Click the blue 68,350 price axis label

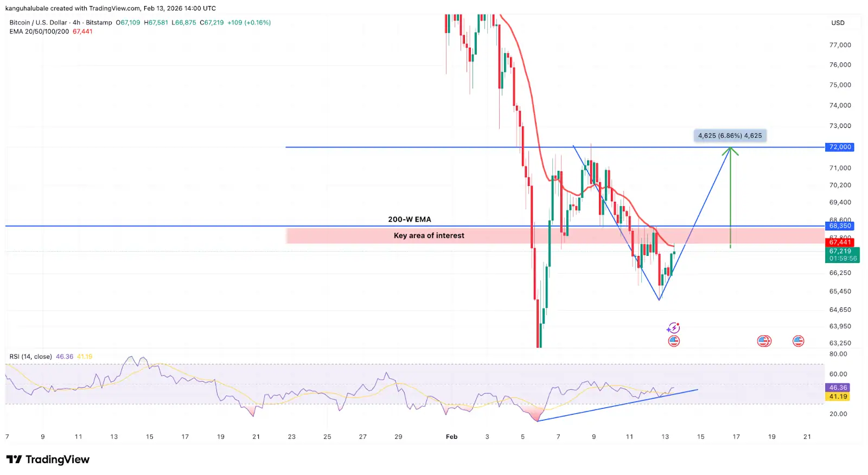[x=840, y=226]
